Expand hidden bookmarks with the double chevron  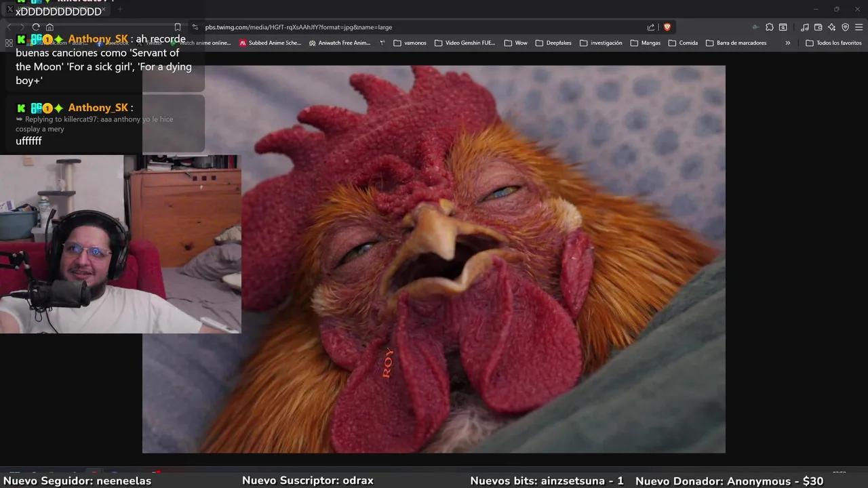click(x=788, y=43)
